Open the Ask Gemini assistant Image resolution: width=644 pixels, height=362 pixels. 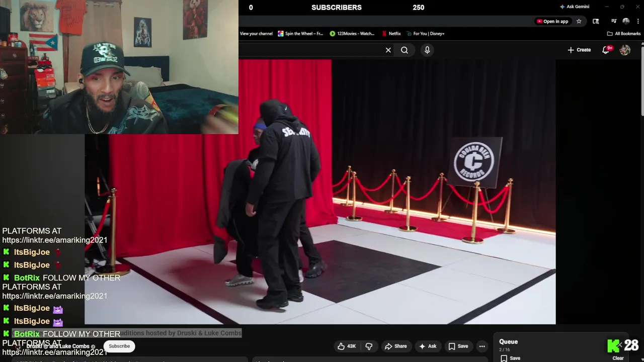[x=574, y=7]
